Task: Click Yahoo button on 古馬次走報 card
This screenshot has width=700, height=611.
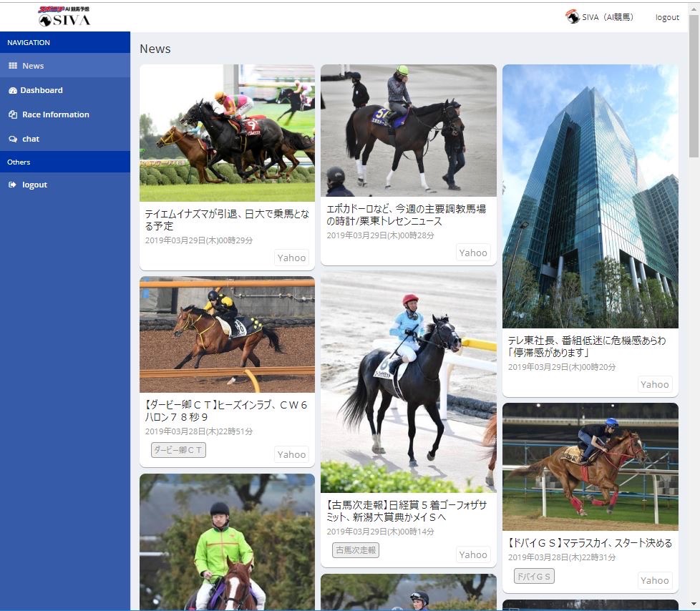Action: point(473,554)
